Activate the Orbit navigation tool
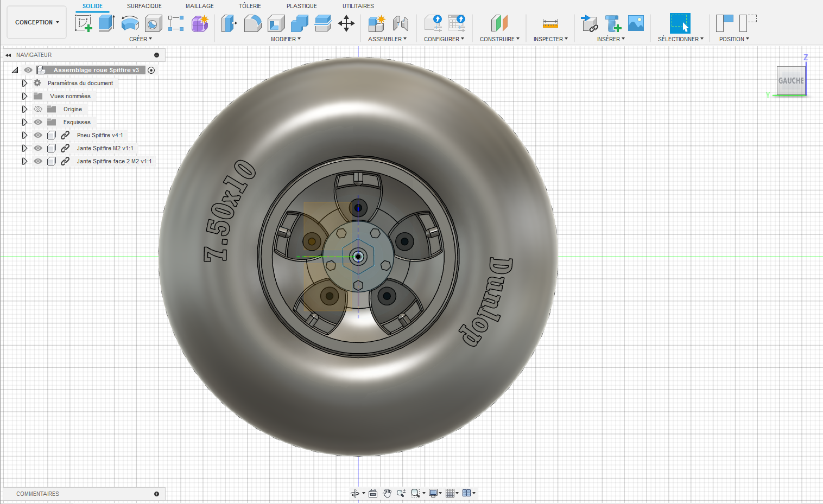The width and height of the screenshot is (823, 504). coord(354,493)
